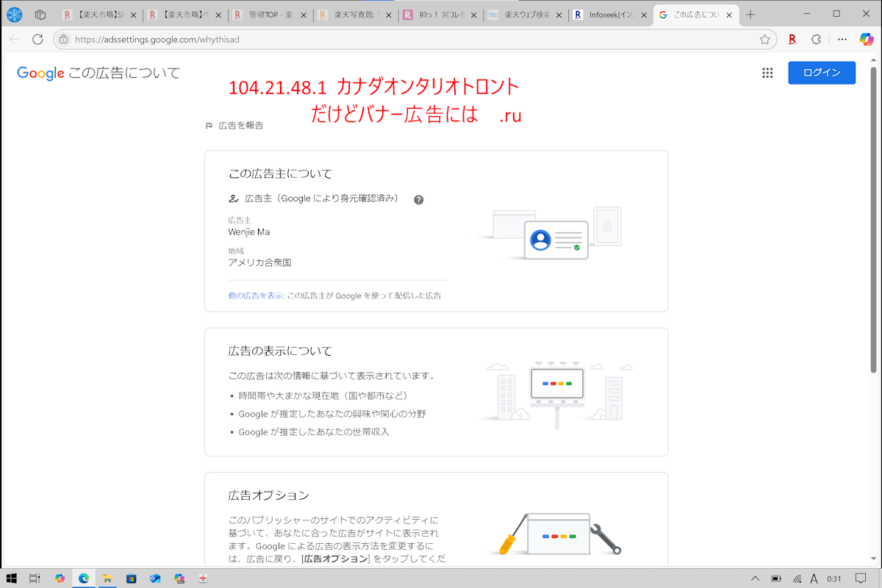
Task: Click the taskbar clock showing 0:31
Action: click(x=834, y=578)
